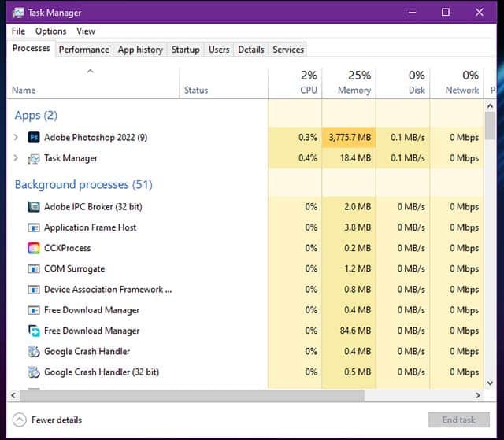
Task: Click vertical scrollbar down arrow
Action: 490,383
